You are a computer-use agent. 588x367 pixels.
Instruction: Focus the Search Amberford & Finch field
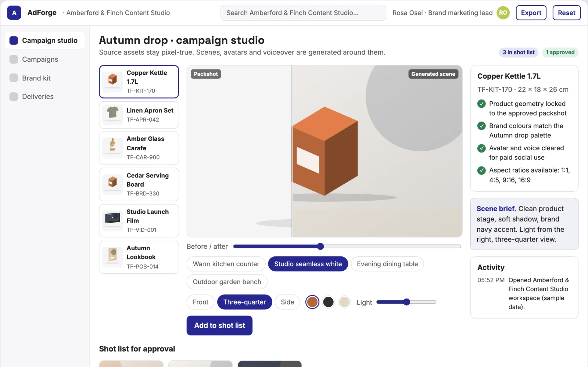pos(303,13)
